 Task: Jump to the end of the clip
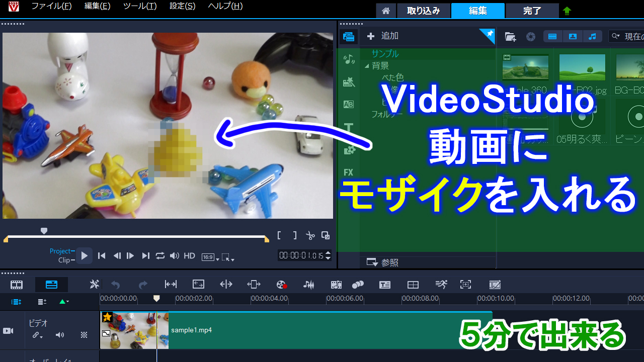pos(145,256)
